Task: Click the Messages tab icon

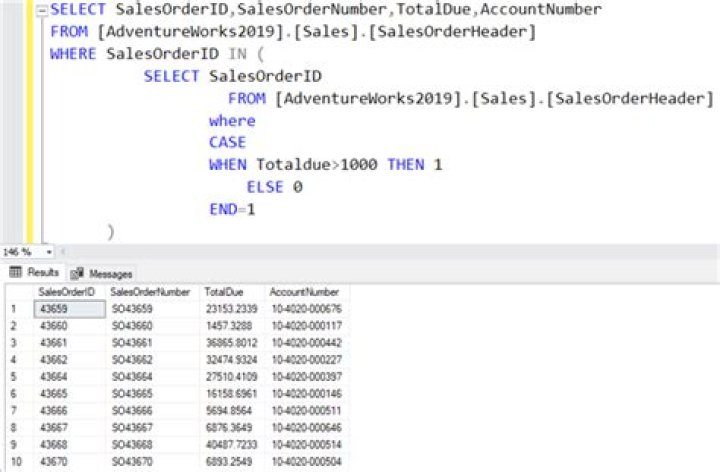Action: pyautogui.click(x=77, y=273)
